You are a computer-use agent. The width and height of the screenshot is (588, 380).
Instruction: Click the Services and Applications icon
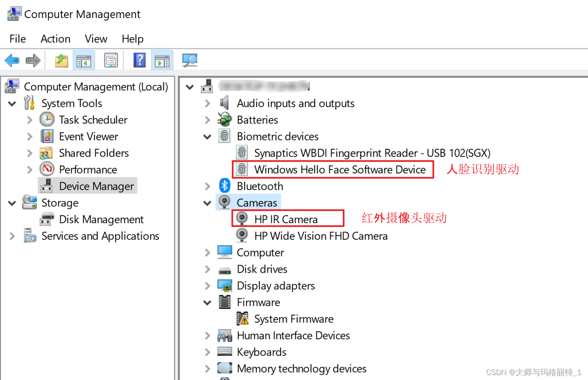point(30,235)
